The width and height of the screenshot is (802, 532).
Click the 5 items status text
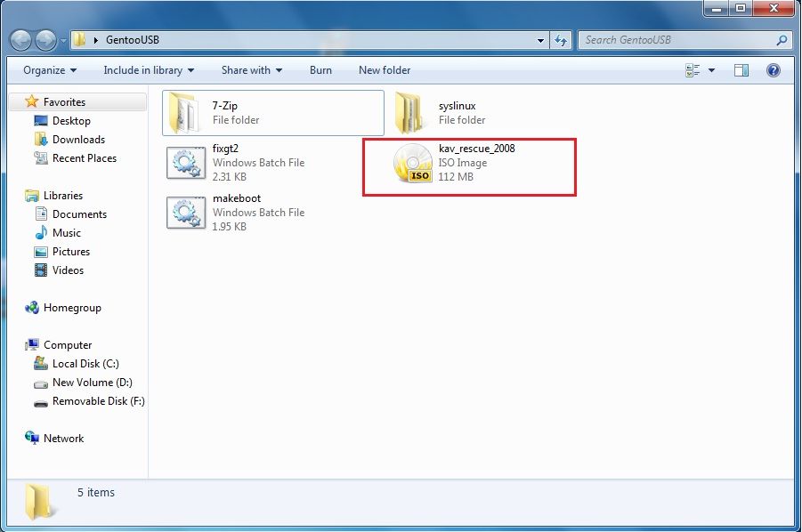point(96,493)
